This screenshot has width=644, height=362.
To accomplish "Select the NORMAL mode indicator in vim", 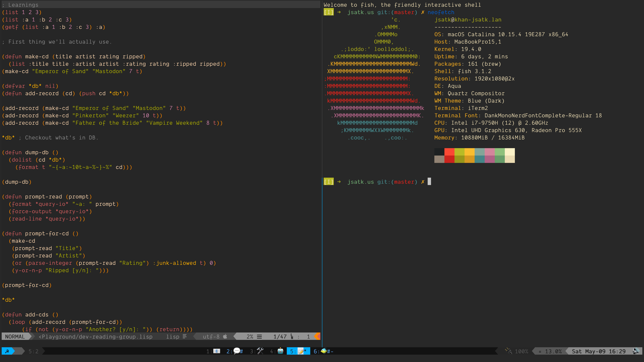I will click(x=15, y=336).
